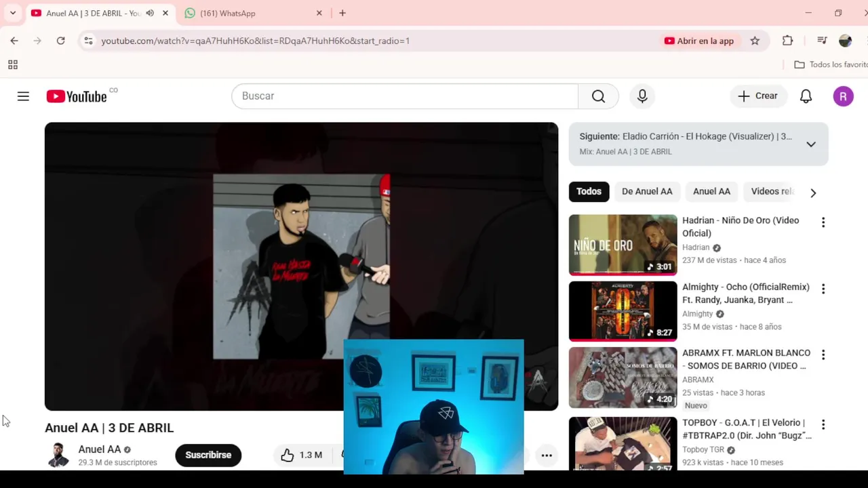868x488 pixels.
Task: Select the Anuel AA chip
Action: coord(711,191)
